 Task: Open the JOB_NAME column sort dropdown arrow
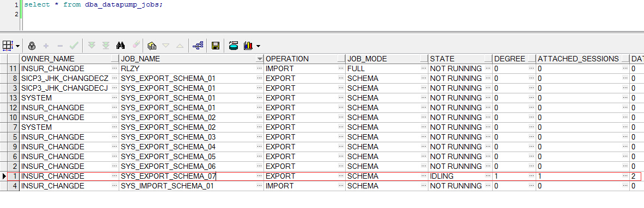(x=259, y=59)
